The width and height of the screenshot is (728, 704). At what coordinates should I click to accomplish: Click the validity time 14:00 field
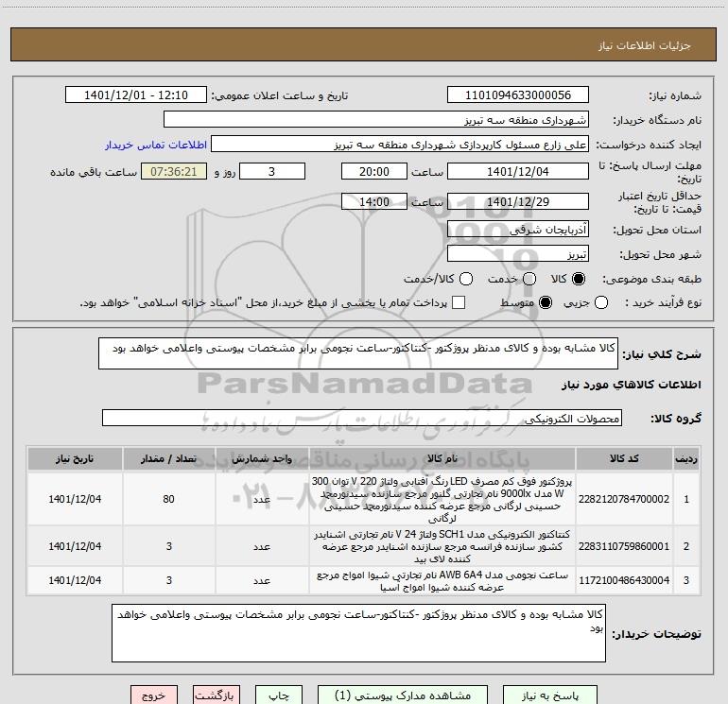click(x=374, y=201)
